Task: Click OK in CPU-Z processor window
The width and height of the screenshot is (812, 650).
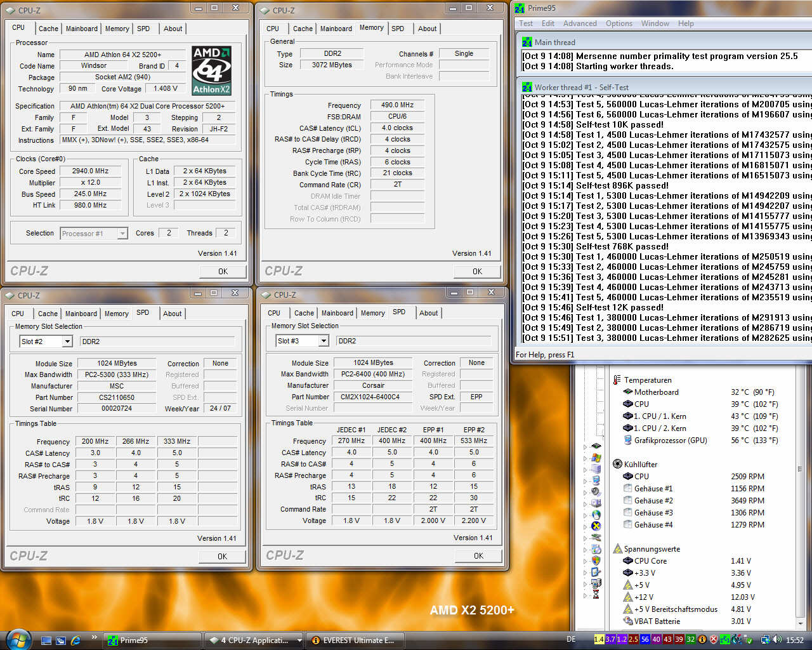Action: pos(223,271)
